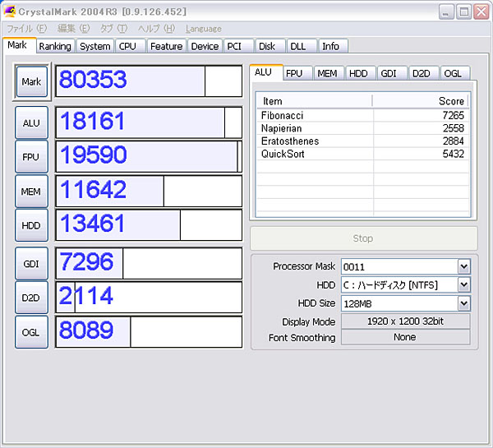Click the FPU score bar 19590

point(149,157)
